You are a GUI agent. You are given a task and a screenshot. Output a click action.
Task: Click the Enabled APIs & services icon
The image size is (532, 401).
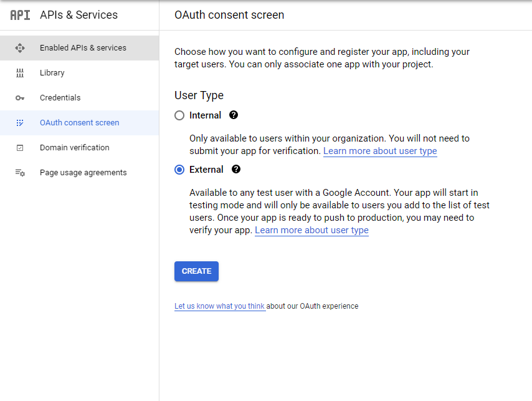point(20,48)
